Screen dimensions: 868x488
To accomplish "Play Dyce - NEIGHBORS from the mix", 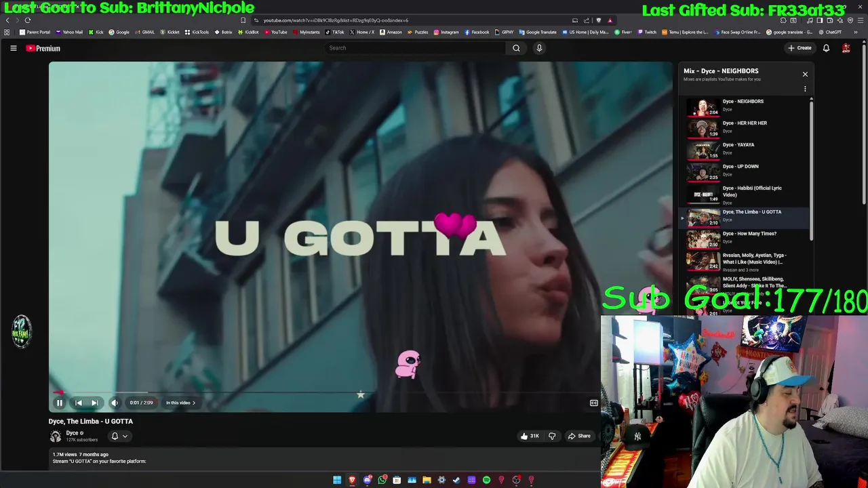I will tap(745, 106).
